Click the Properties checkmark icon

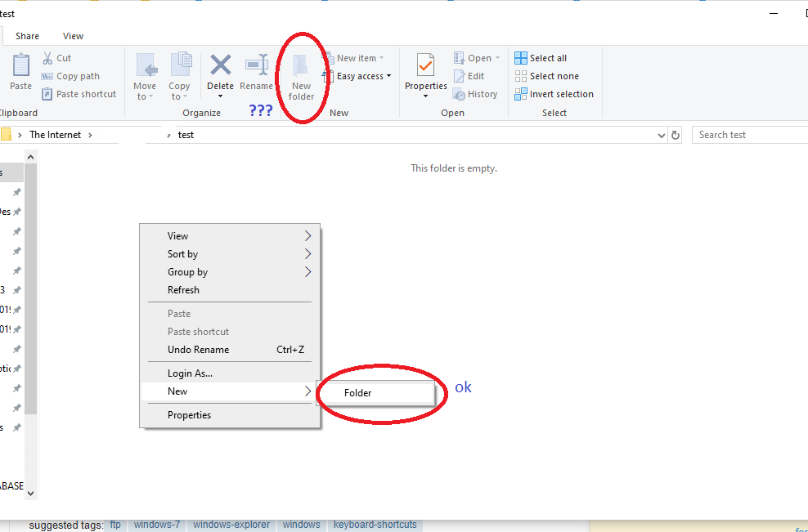pos(425,65)
